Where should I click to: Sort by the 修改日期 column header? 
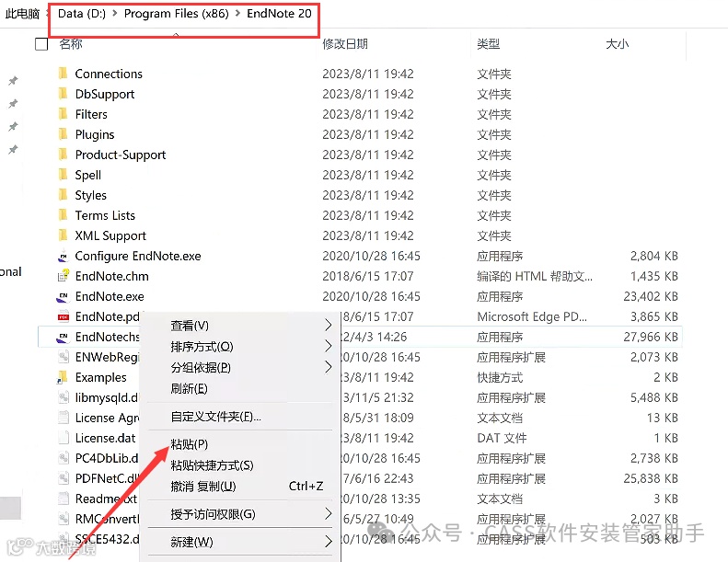pos(345,44)
